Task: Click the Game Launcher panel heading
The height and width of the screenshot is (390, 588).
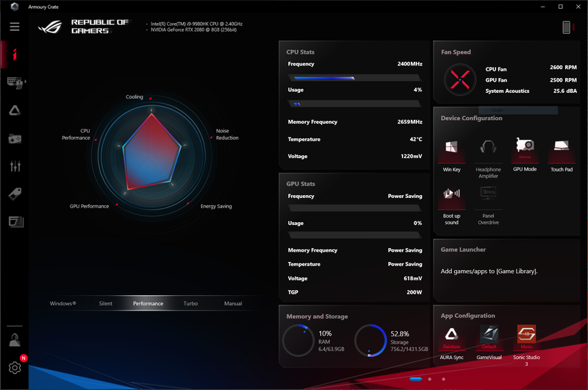Action: (x=463, y=249)
